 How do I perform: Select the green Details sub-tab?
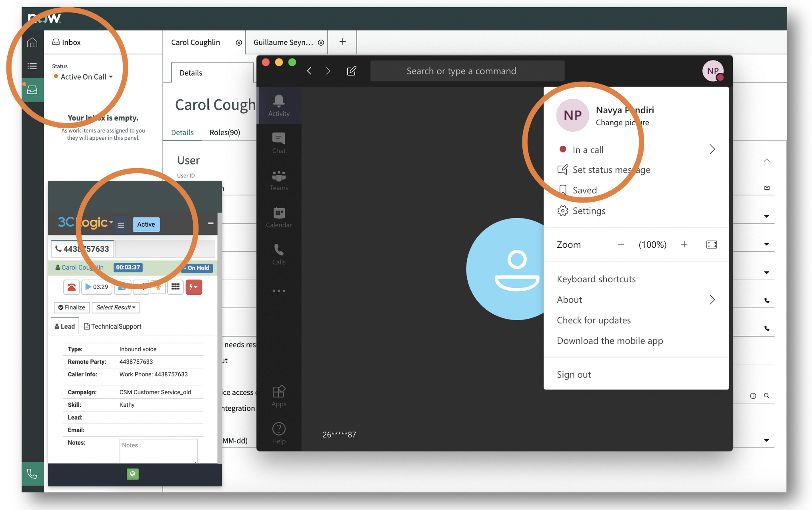pos(182,133)
